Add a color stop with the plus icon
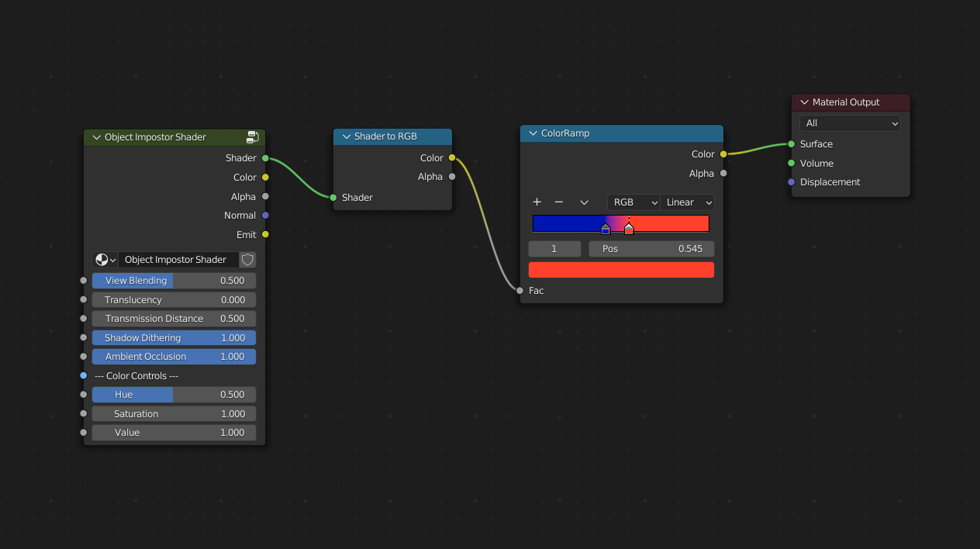The width and height of the screenshot is (980, 549). 537,202
